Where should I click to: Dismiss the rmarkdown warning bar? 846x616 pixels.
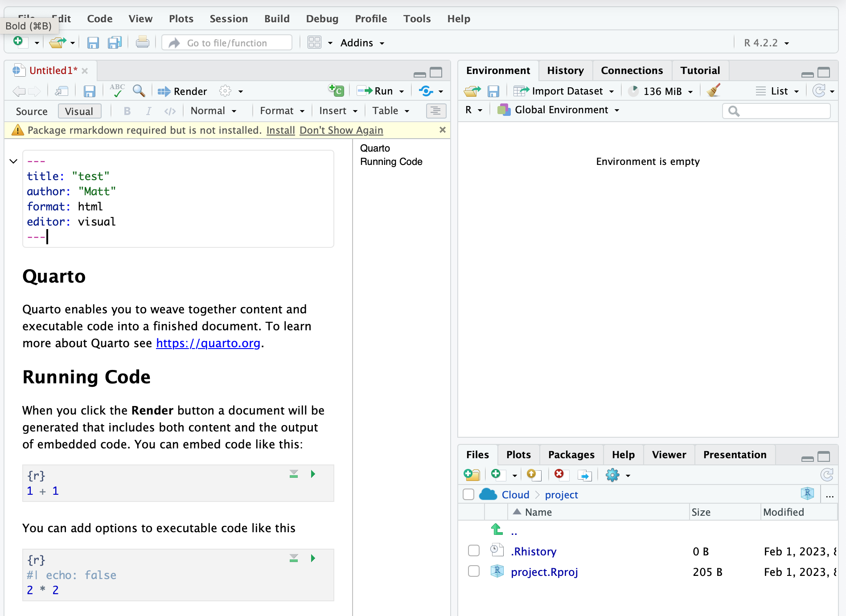tap(443, 130)
